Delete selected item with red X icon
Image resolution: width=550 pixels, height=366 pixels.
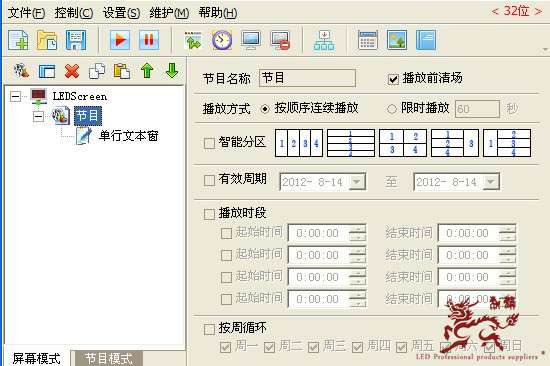[x=72, y=71]
